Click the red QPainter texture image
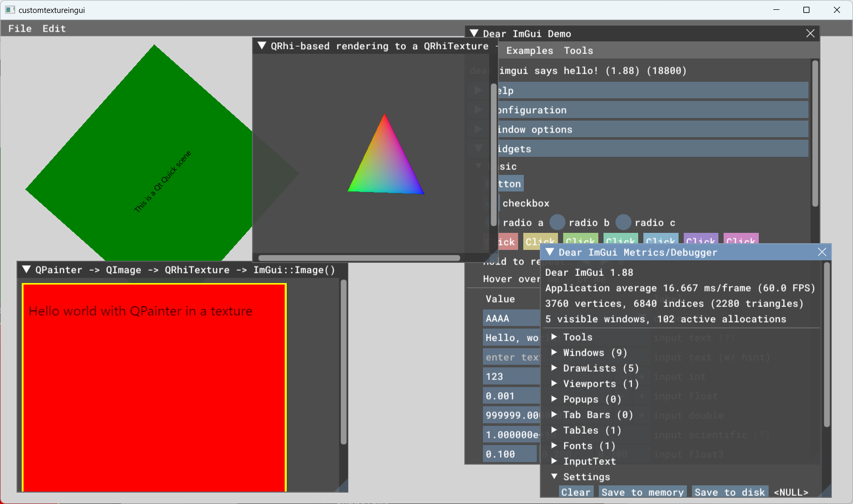Viewport: 853px width, 504px height. tap(154, 387)
